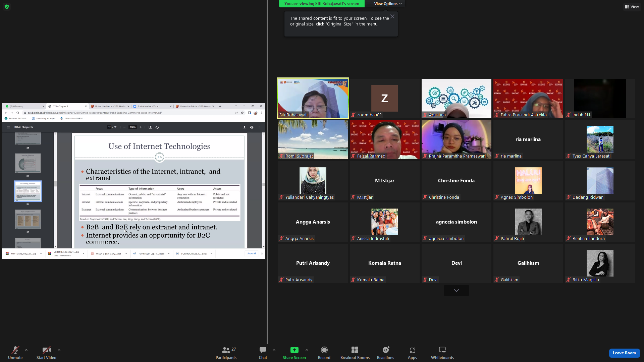
Task: Expand video settings caret beside Start Video
Action: [x=59, y=350]
